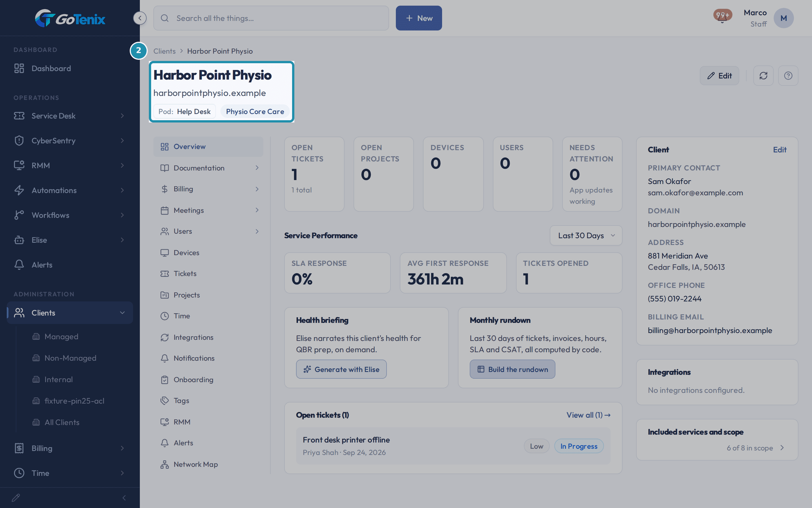Expand CyberSentry section
The image size is (812, 508).
(x=70, y=141)
